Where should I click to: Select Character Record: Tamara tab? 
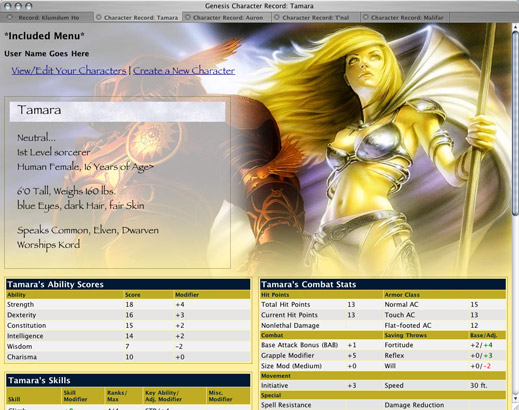[x=138, y=17]
